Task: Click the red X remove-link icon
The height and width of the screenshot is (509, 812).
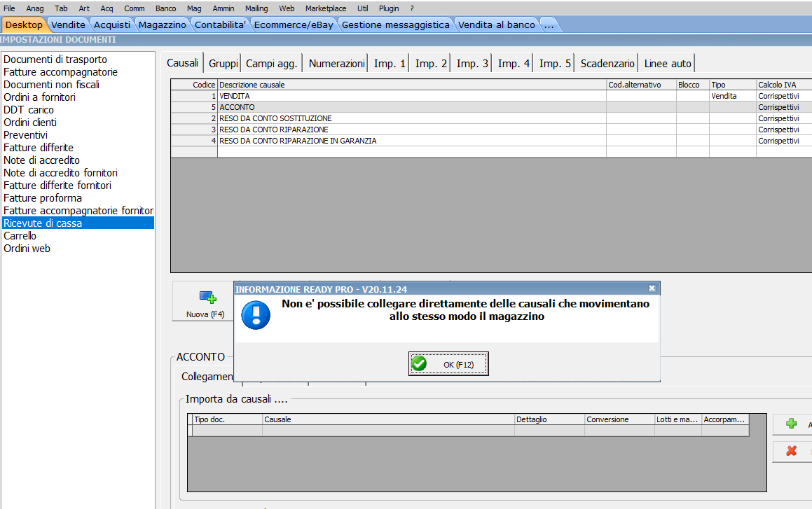Action: coord(791,451)
